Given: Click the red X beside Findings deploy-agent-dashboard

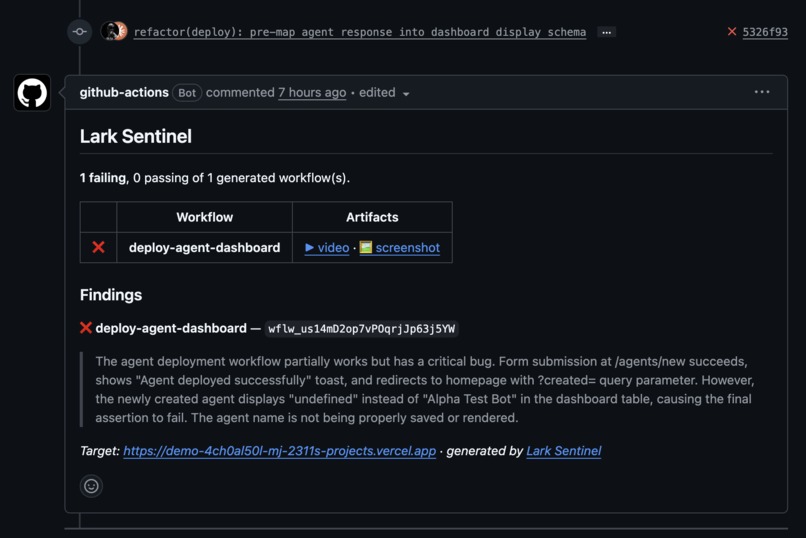Looking at the screenshot, I should 86,328.
